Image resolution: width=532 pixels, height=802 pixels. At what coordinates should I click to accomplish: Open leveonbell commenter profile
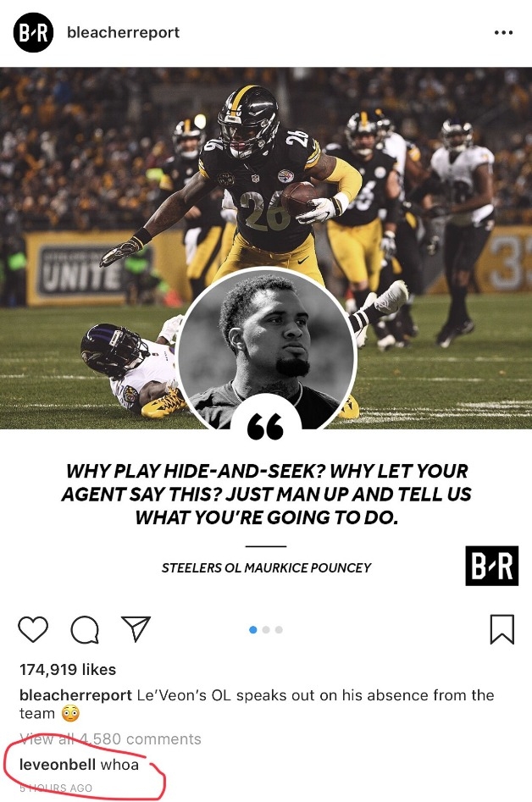click(x=58, y=764)
